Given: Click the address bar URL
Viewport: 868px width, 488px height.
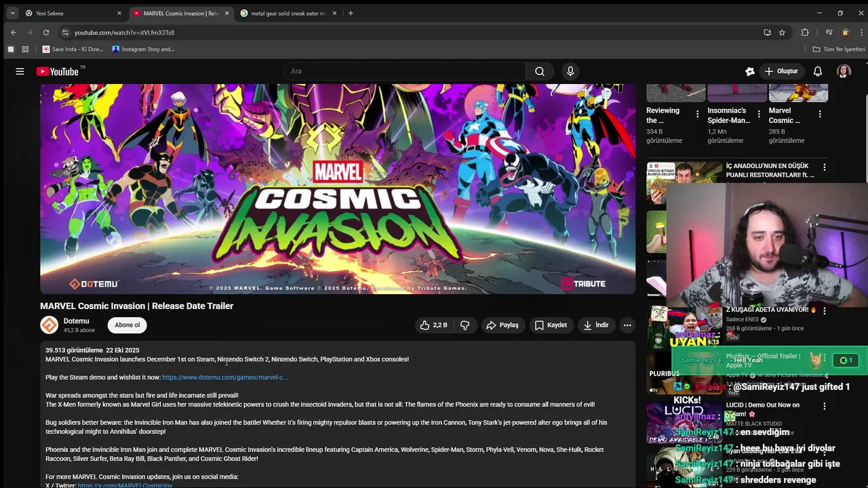Looking at the screenshot, I should tap(124, 33).
